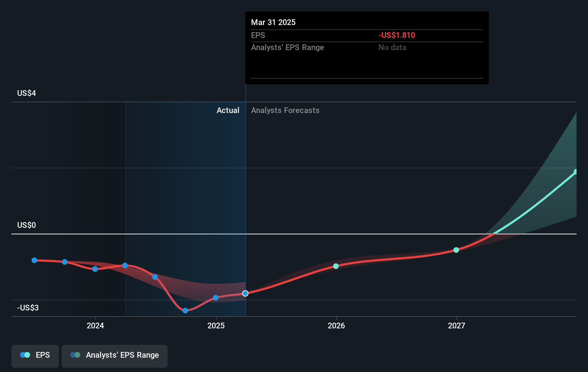Click the US$4 y-axis label

pos(26,93)
